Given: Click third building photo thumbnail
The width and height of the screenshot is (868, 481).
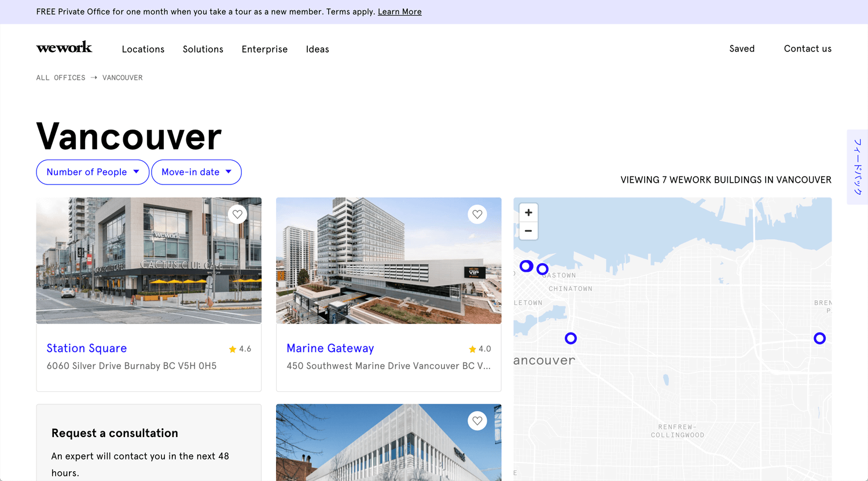Looking at the screenshot, I should click(389, 442).
